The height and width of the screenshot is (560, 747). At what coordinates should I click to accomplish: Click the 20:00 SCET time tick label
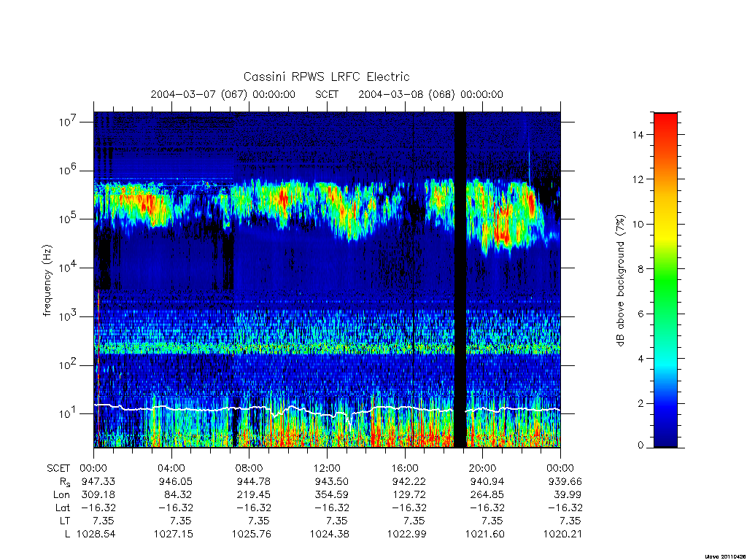pos(483,468)
